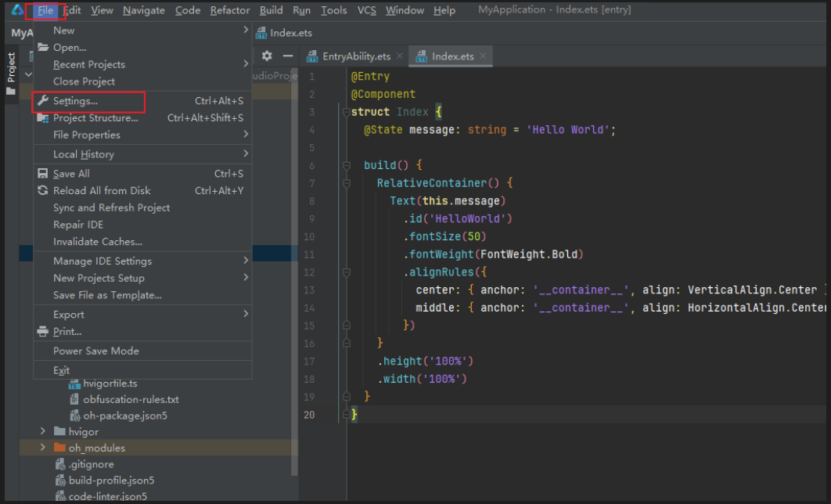Select Close Project
Image resolution: width=831 pixels, height=504 pixels.
pos(142,81)
